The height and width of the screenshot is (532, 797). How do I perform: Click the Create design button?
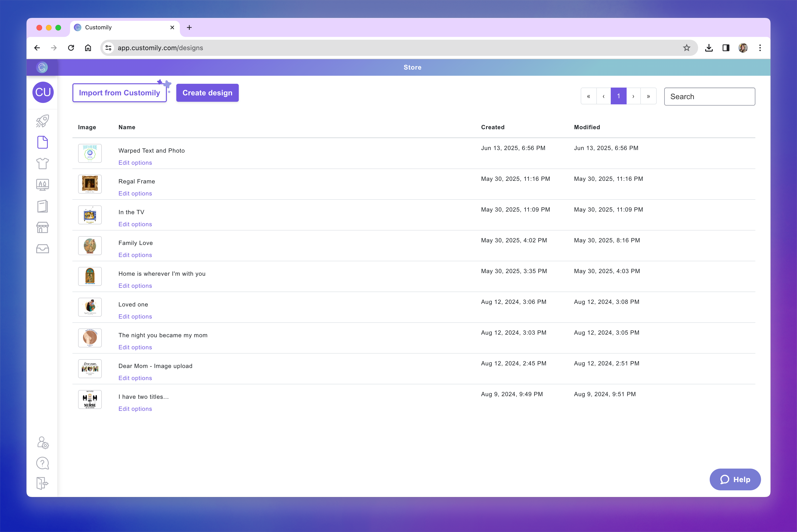207,93
